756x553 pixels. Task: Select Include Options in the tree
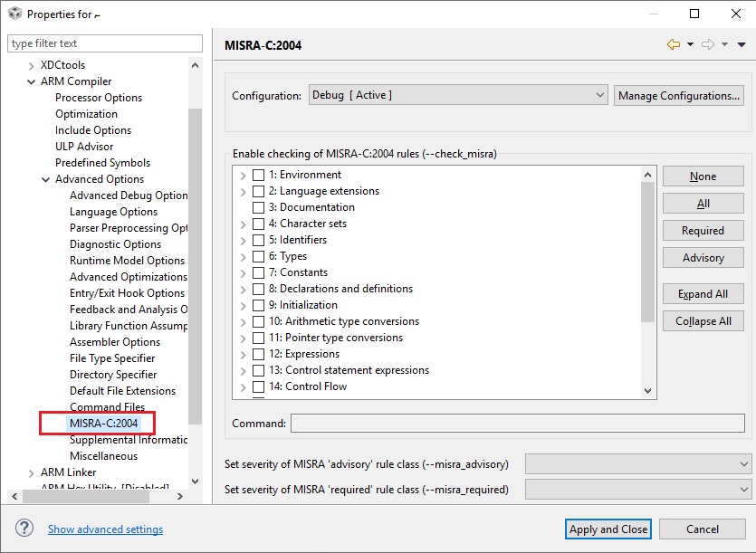(x=93, y=130)
